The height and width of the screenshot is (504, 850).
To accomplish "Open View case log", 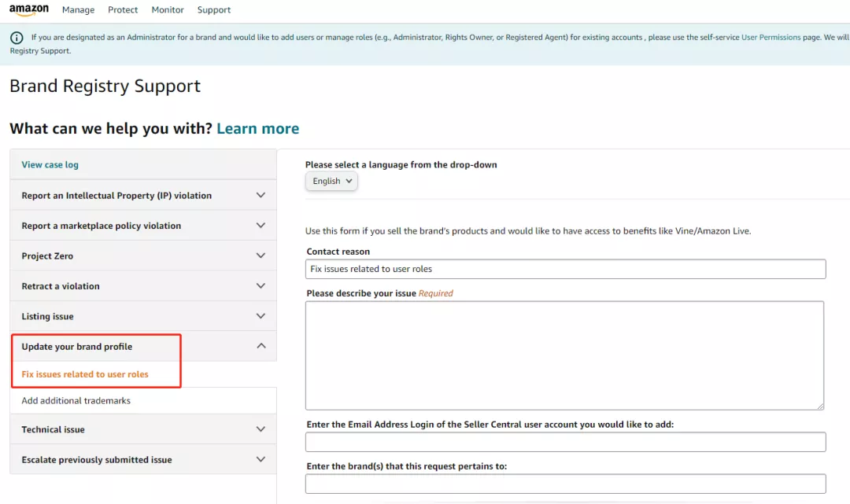I will point(50,165).
